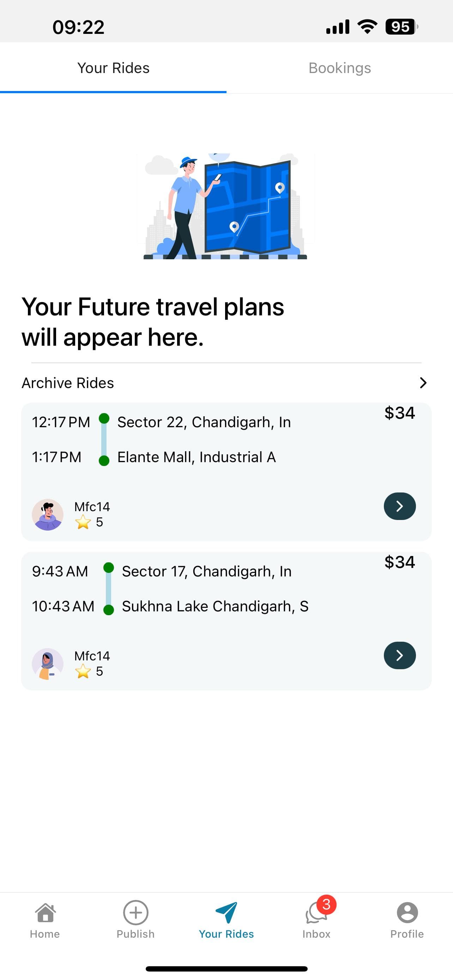Switch to the Bookings tab
Screen dimensions: 453x980
coord(340,68)
